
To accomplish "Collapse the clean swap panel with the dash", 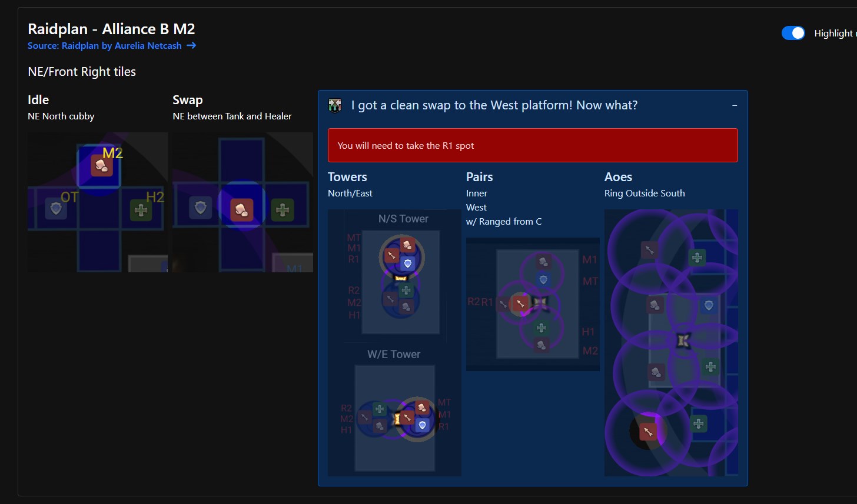I will 734,106.
